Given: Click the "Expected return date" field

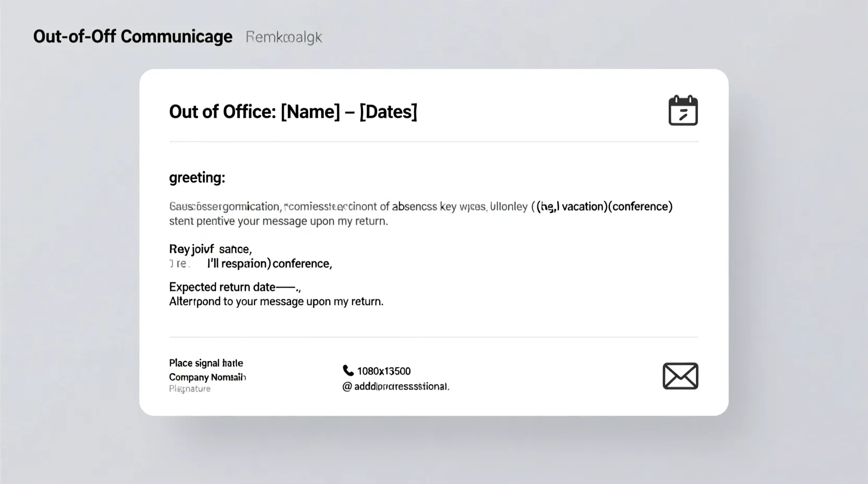Looking at the screenshot, I should click(x=222, y=287).
